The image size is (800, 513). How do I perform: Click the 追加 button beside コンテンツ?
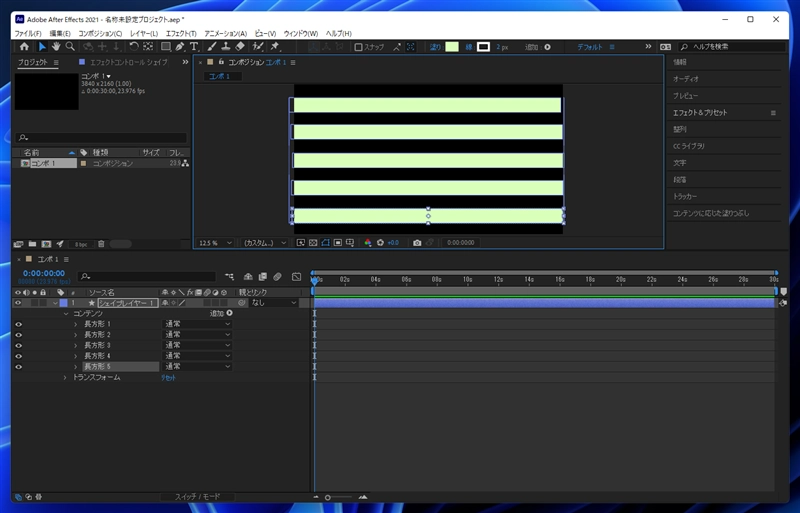229,313
